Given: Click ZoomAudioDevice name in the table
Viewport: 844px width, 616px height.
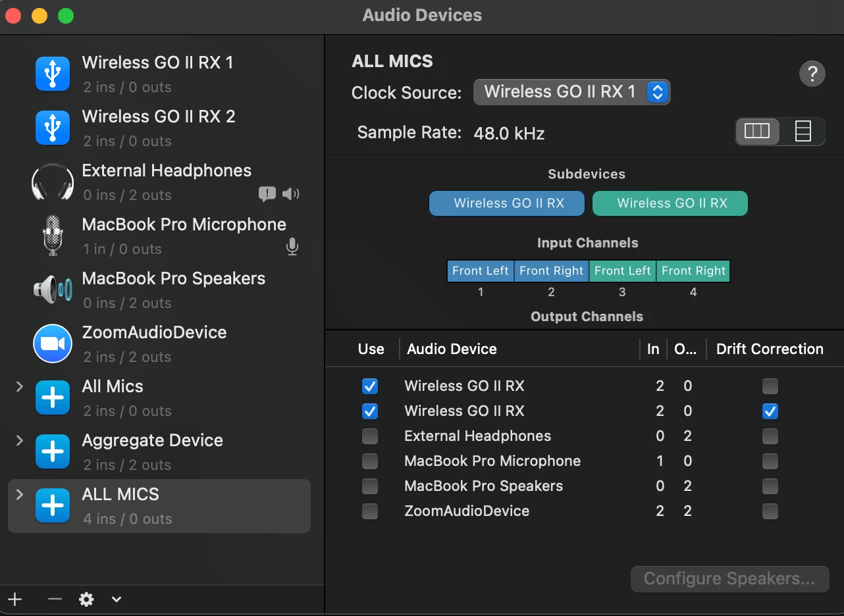Looking at the screenshot, I should [467, 511].
